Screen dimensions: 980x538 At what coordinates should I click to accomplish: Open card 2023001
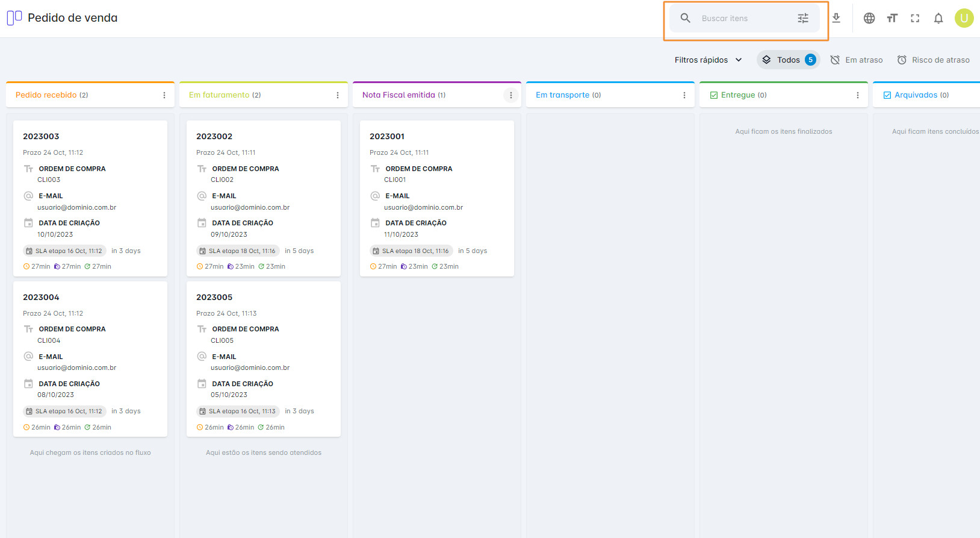tap(437, 198)
